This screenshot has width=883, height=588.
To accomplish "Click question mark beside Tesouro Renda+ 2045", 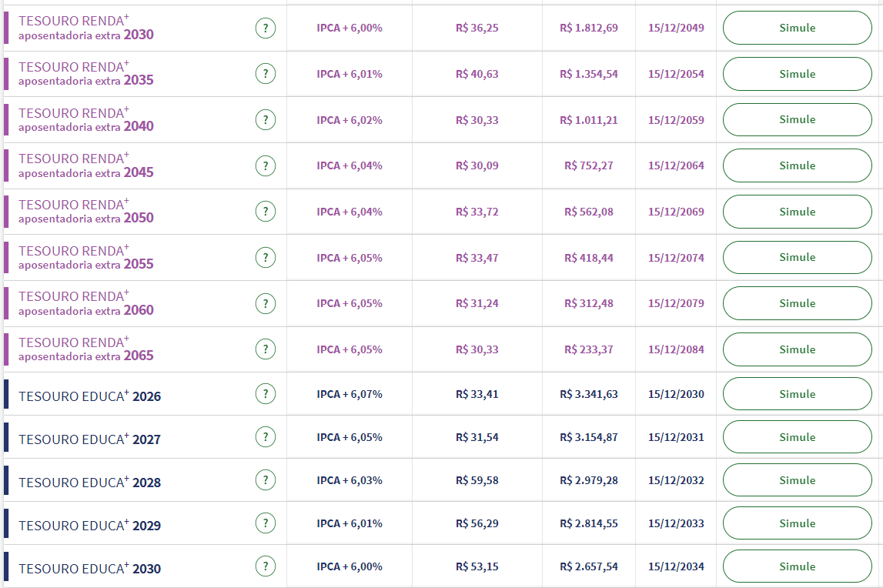I will 265,165.
